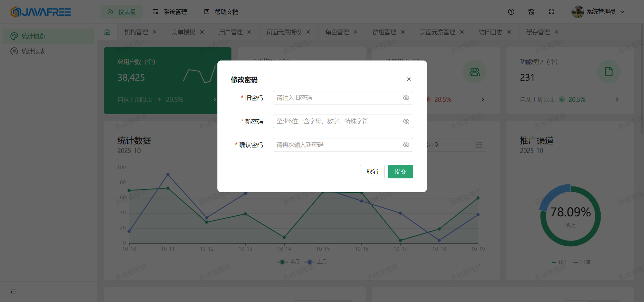The image size is (644, 302).
Task: Open the 系统管理 top menu
Action: point(170,12)
